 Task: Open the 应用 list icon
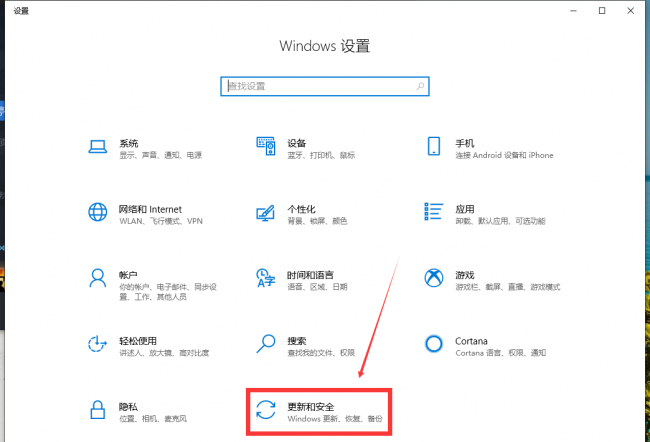pyautogui.click(x=434, y=212)
